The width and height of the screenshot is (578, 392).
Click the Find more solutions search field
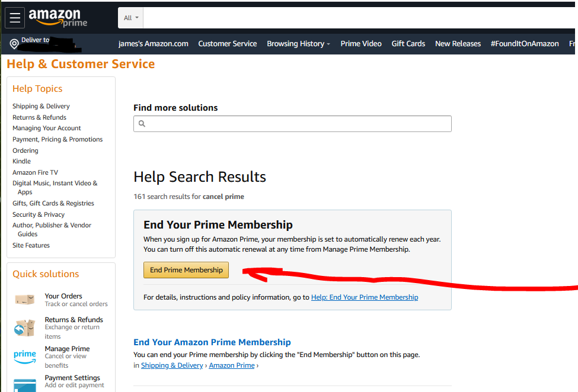click(296, 124)
